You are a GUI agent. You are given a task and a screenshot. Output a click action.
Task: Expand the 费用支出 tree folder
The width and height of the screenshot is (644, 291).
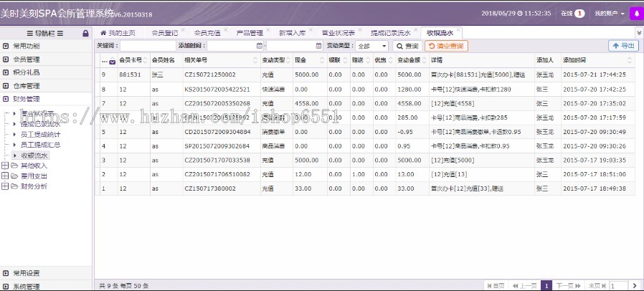5,176
